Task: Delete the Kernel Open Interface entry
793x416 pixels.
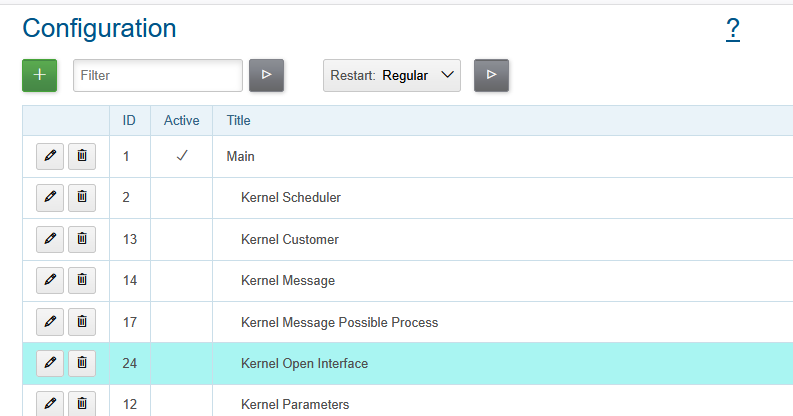Action: point(82,363)
